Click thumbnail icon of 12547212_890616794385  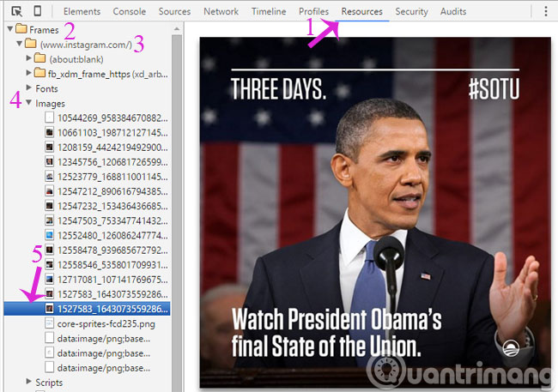[x=50, y=191]
